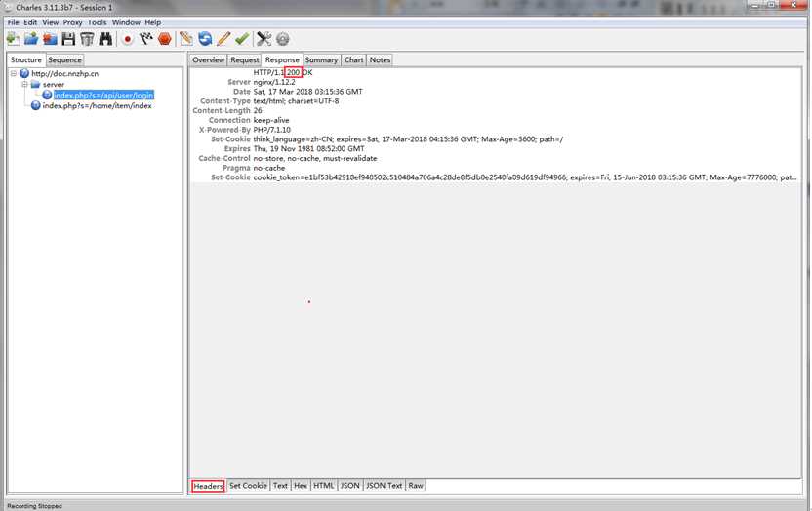
Task: Open a saved session via folder icon
Action: (31, 39)
